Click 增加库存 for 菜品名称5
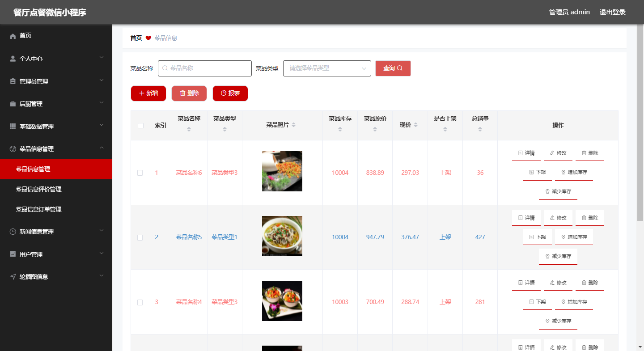The height and width of the screenshot is (351, 644). (574, 237)
